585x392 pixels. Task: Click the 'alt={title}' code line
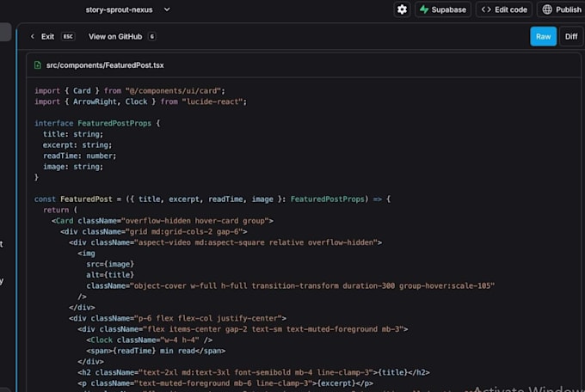(x=110, y=275)
